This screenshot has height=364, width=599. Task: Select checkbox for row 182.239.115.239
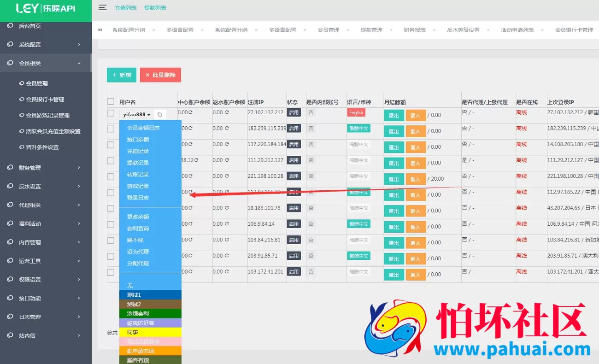pyautogui.click(x=111, y=129)
